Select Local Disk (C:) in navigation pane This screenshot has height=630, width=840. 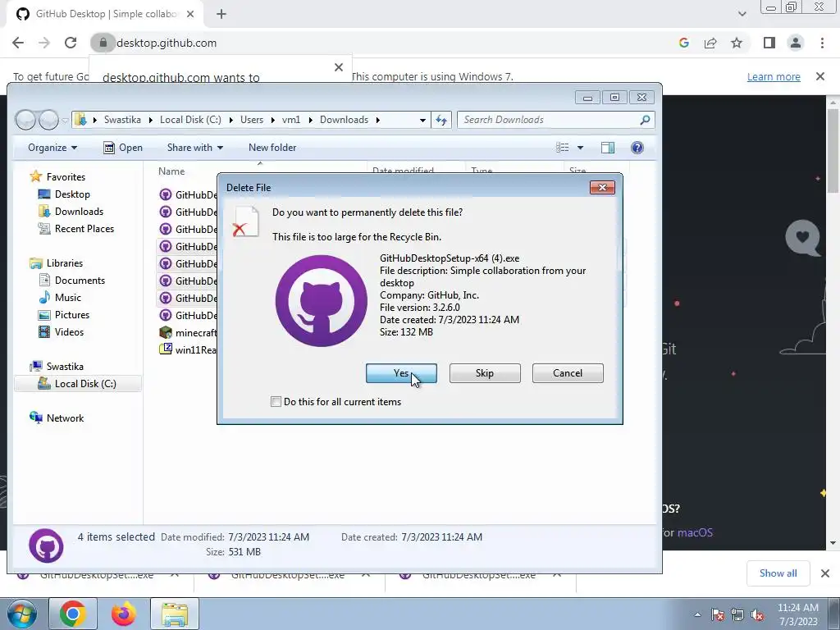[78, 384]
